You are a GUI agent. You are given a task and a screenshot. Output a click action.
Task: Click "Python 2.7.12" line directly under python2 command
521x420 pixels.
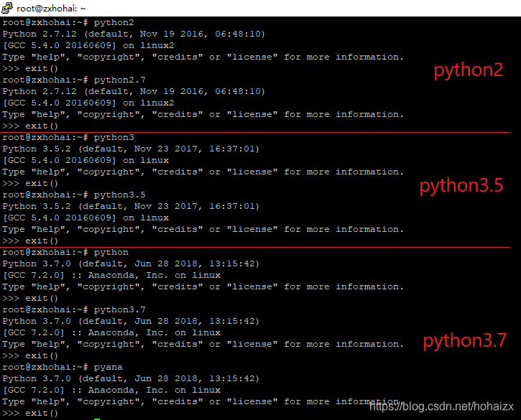pos(134,34)
